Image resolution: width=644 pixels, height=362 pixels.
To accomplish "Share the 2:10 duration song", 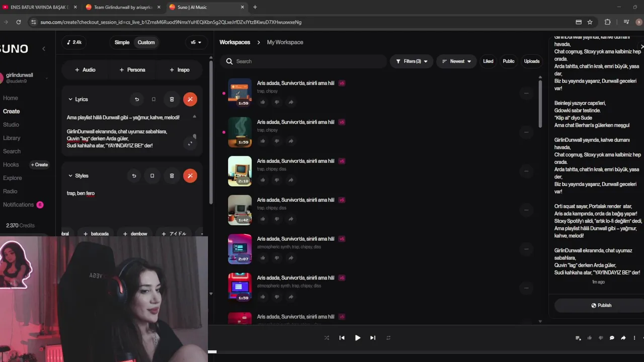I will pos(291,180).
